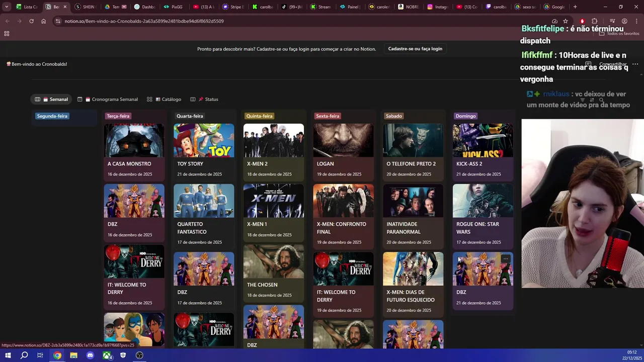644x362 pixels.
Task: Open the A CASA MONSTRO card
Action: (134, 152)
